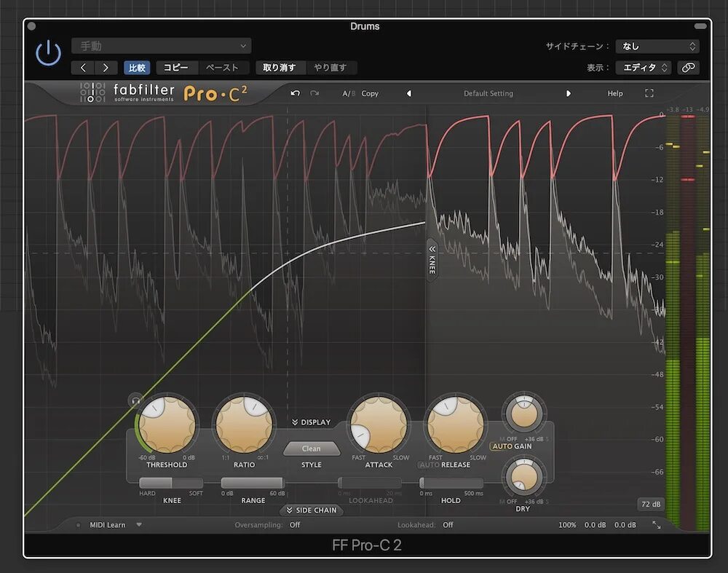Open the サイドチェーン dropdown set to なし

pyautogui.click(x=657, y=46)
